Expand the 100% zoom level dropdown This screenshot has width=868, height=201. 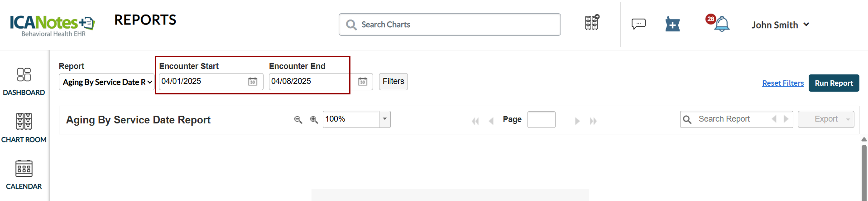(x=384, y=119)
